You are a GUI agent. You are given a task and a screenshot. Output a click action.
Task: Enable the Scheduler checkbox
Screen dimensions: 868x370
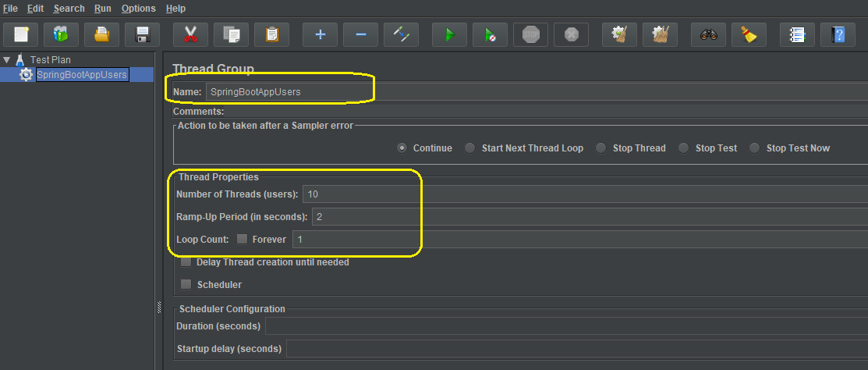pyautogui.click(x=186, y=284)
